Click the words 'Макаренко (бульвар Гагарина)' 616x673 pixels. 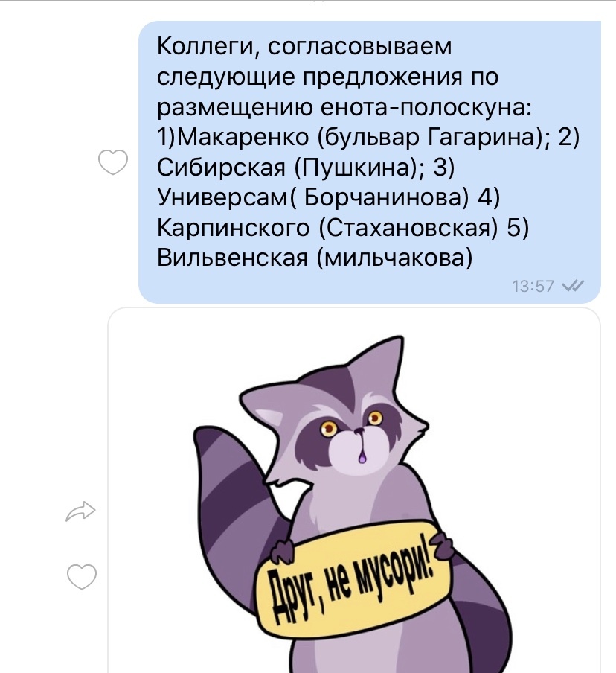(360, 137)
